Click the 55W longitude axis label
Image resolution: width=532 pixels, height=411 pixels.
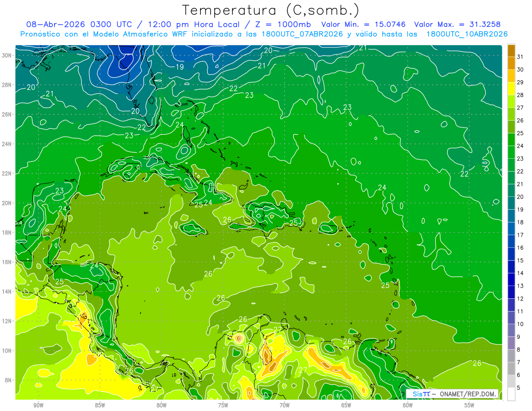point(469,405)
